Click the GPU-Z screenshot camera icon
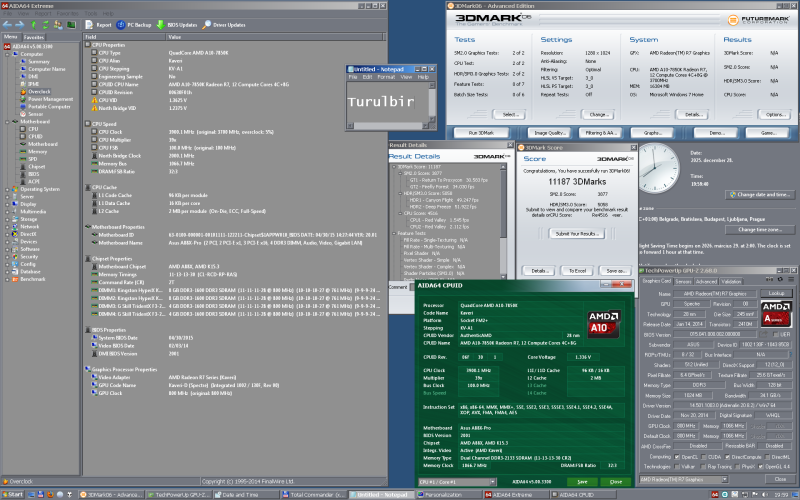This screenshot has width=800, height=500. tap(769, 279)
